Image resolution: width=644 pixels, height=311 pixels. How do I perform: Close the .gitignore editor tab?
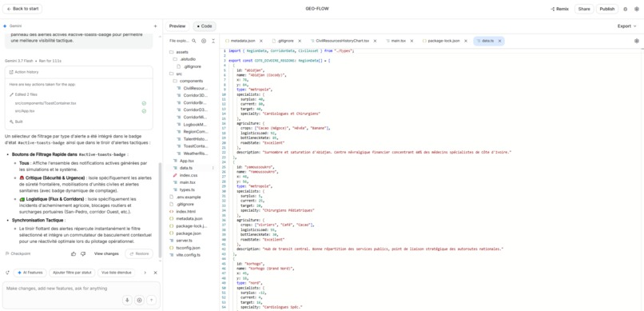300,41
